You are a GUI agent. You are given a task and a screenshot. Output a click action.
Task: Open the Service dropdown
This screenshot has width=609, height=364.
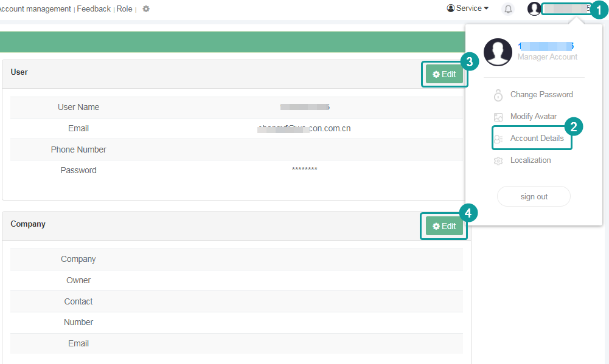(467, 8)
